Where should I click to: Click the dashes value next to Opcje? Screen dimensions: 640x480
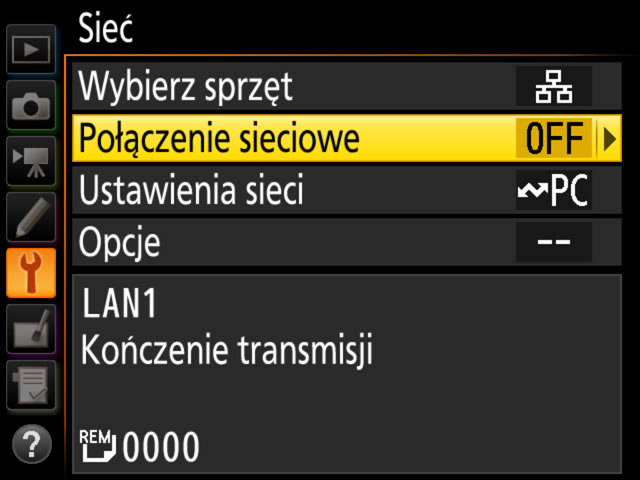pyautogui.click(x=553, y=242)
